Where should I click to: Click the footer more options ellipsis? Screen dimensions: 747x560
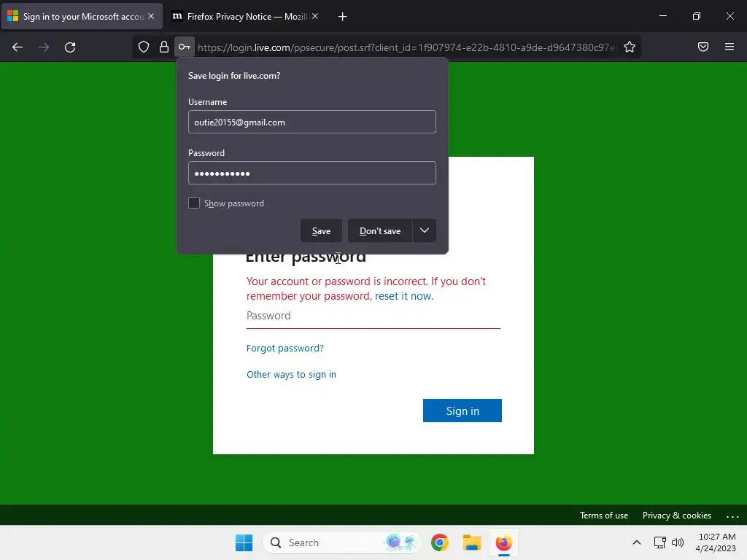click(x=732, y=516)
